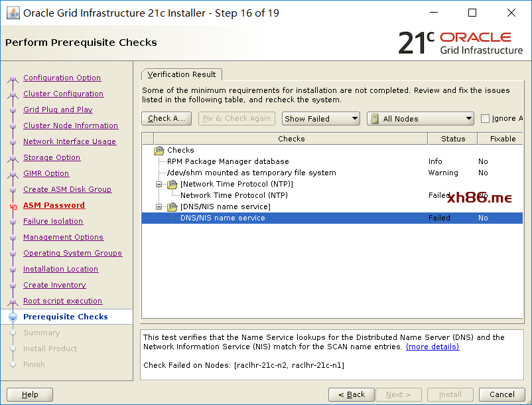Click the Prerequisite Checks current step bullet

[x=13, y=317]
